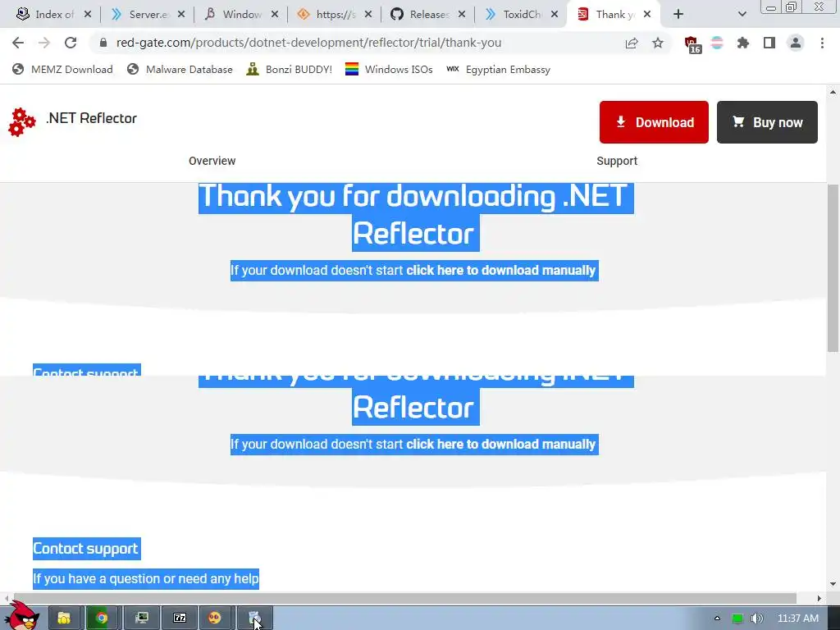Reload the red-gate thank-you page
The image size is (840, 630).
[71, 43]
